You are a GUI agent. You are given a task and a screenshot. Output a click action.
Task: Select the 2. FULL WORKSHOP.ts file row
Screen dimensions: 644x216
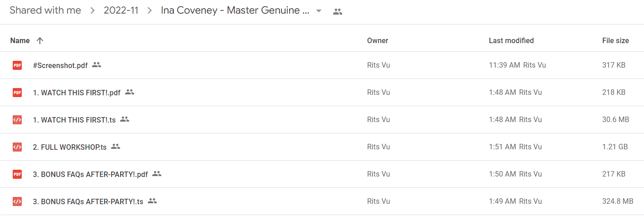(322, 147)
